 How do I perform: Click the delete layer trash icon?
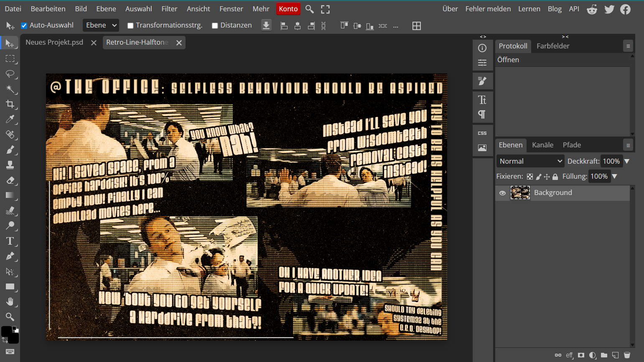tap(627, 355)
